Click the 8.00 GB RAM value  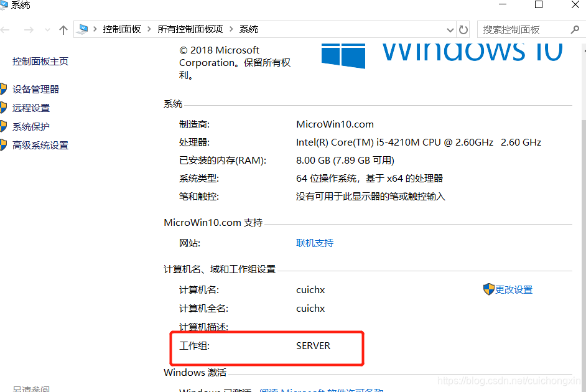pos(345,161)
